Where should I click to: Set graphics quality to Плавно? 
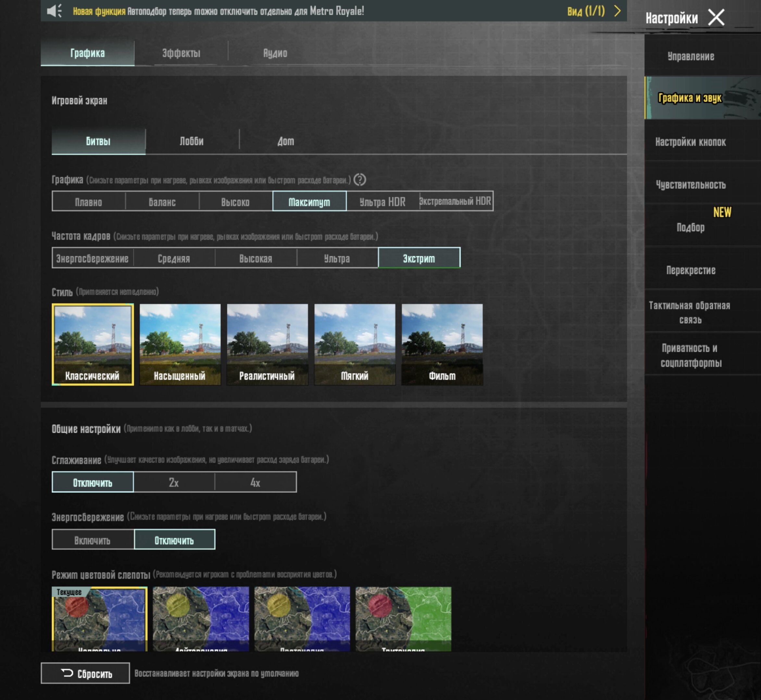[x=89, y=202]
